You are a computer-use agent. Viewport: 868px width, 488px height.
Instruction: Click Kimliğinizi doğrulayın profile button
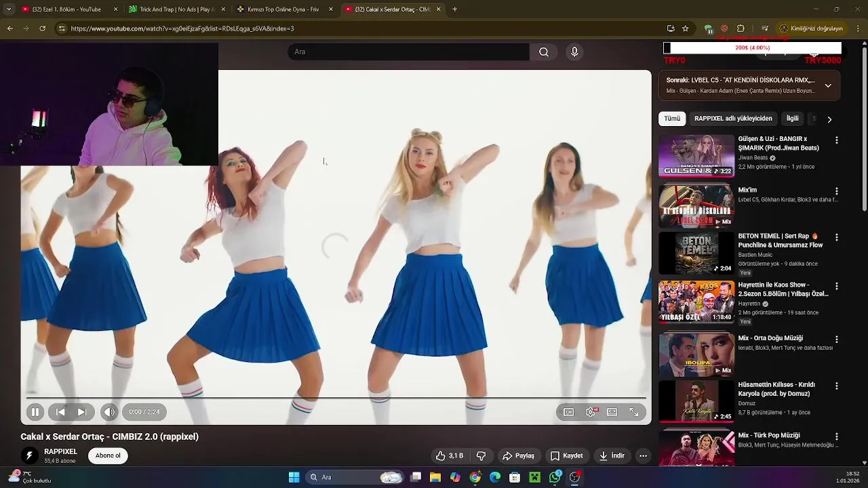tap(812, 28)
